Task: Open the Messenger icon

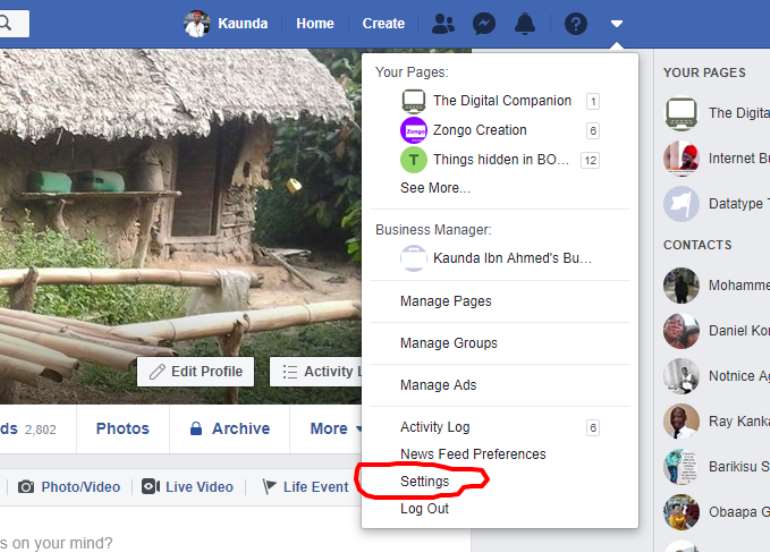Action: (x=484, y=24)
